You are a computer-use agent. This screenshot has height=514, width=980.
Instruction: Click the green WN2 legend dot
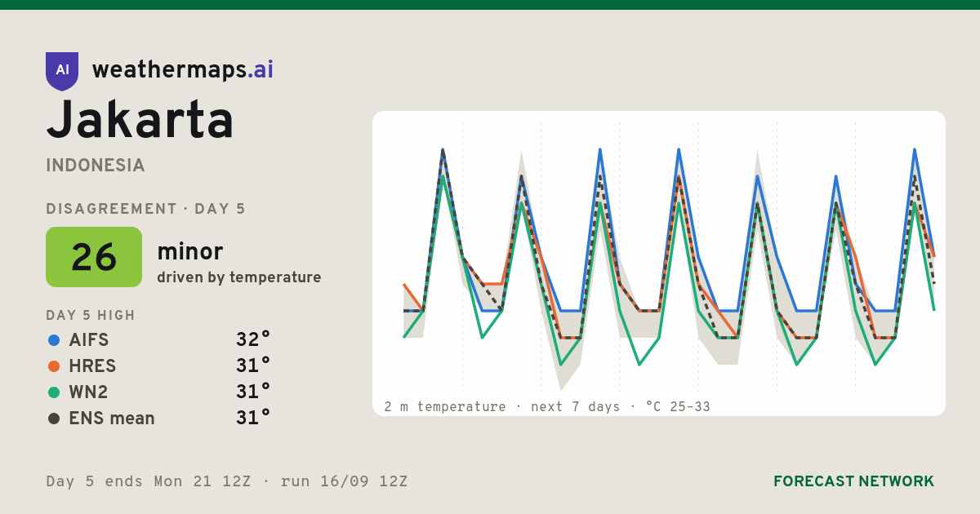pyautogui.click(x=54, y=392)
